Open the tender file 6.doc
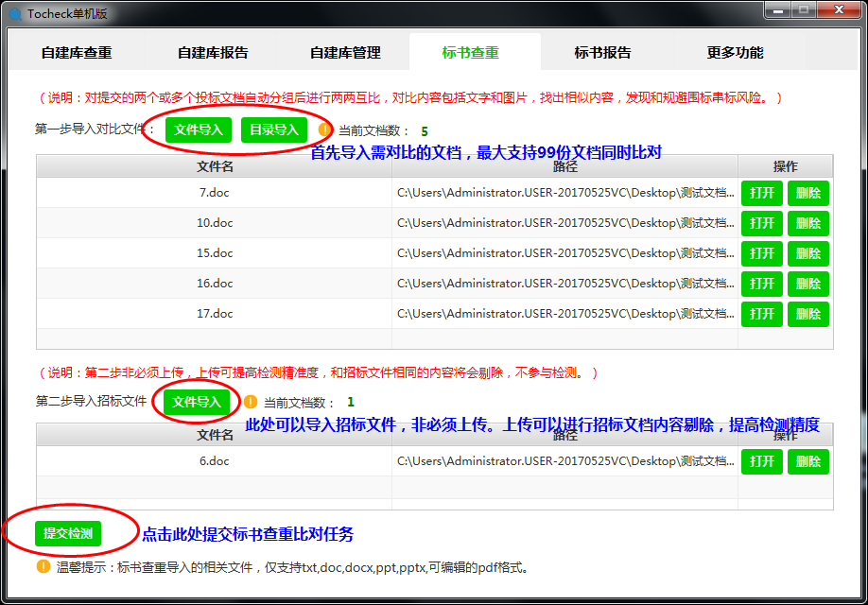This screenshot has height=605, width=868. pyautogui.click(x=762, y=461)
